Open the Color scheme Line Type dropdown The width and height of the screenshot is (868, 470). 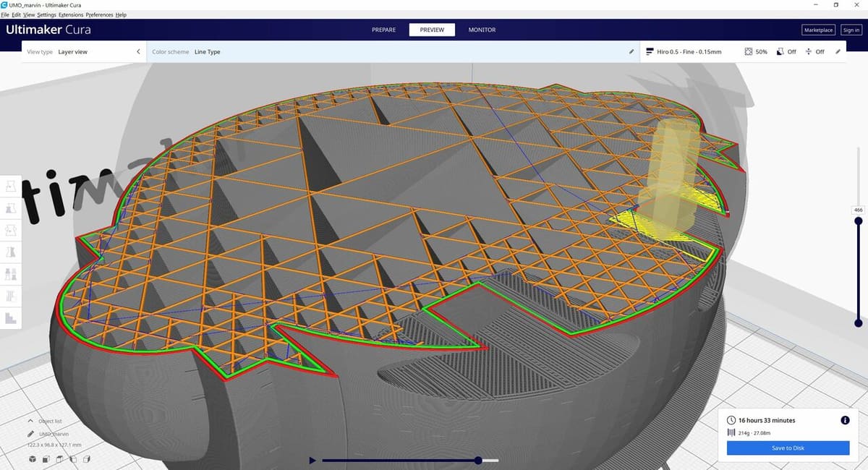tap(393, 52)
